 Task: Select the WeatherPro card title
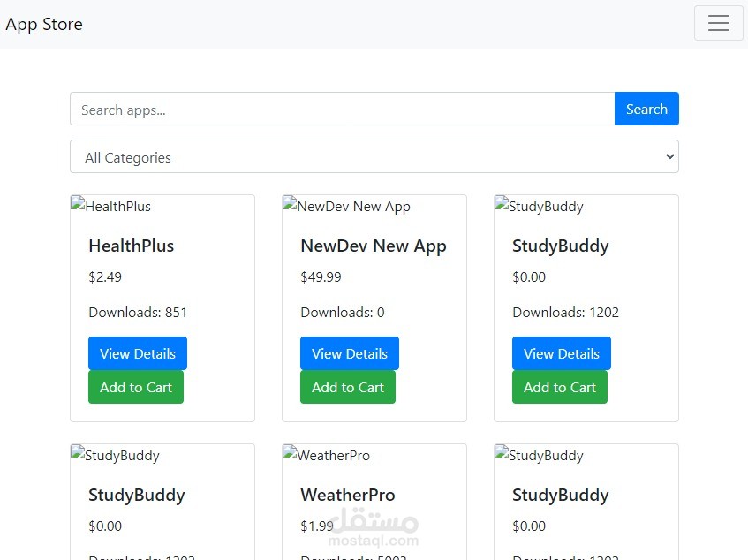coord(348,496)
